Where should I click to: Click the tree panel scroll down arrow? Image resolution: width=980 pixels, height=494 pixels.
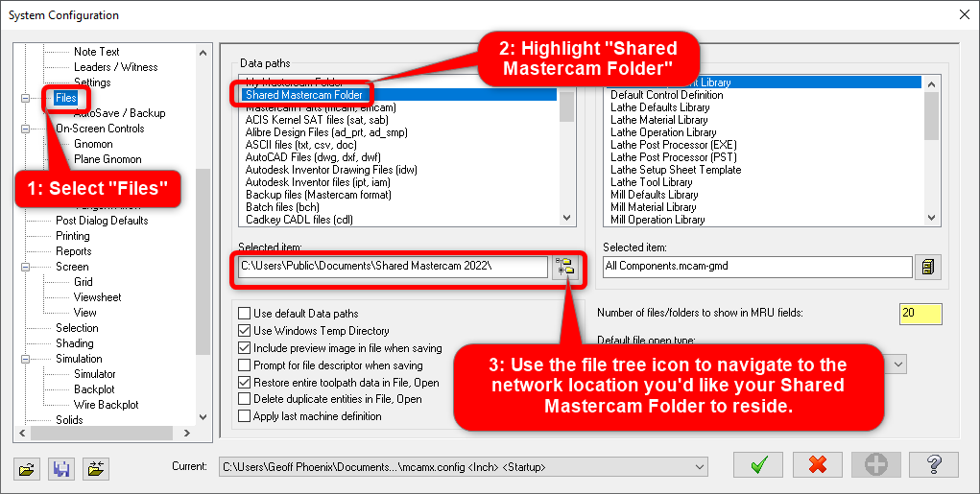tap(203, 417)
